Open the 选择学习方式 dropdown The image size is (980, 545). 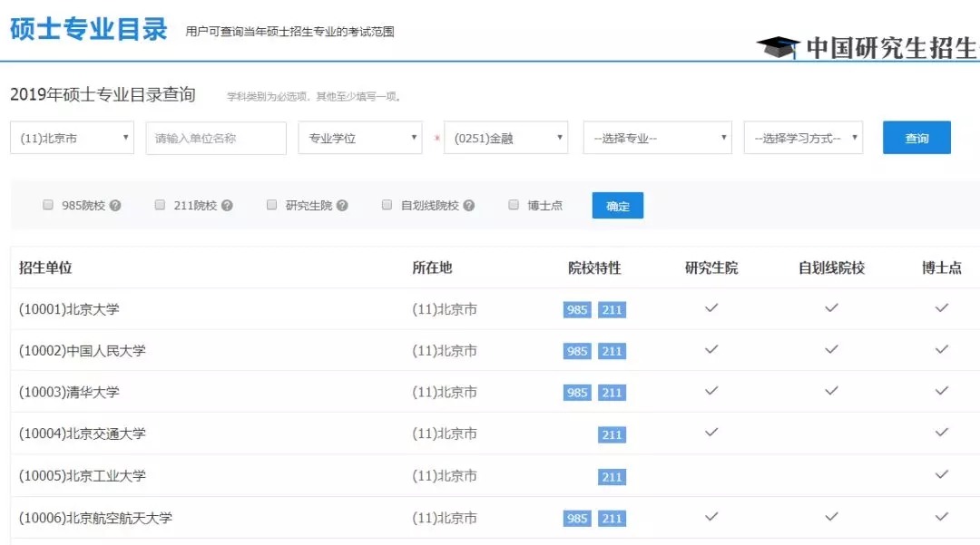pyautogui.click(x=802, y=138)
